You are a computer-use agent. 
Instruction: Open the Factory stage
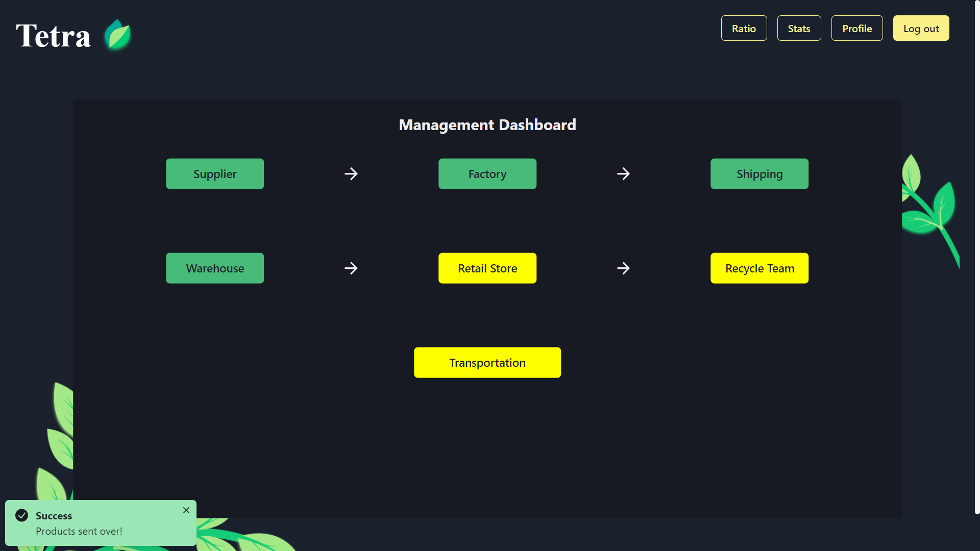click(x=487, y=174)
